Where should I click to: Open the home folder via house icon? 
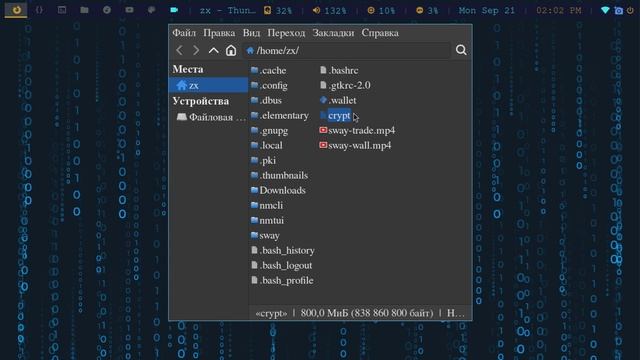(231, 50)
